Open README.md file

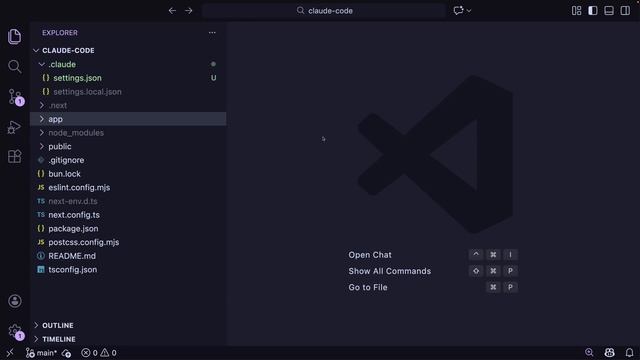coord(128,256)
